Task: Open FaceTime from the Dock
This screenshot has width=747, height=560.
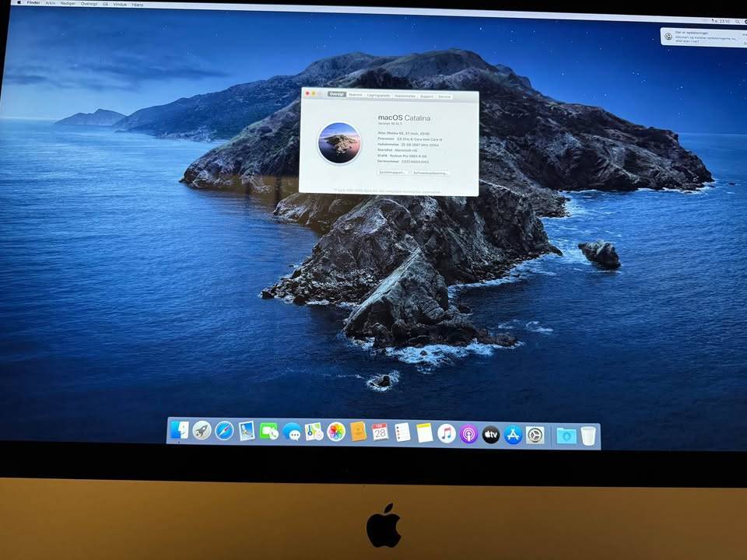Action: (x=269, y=432)
